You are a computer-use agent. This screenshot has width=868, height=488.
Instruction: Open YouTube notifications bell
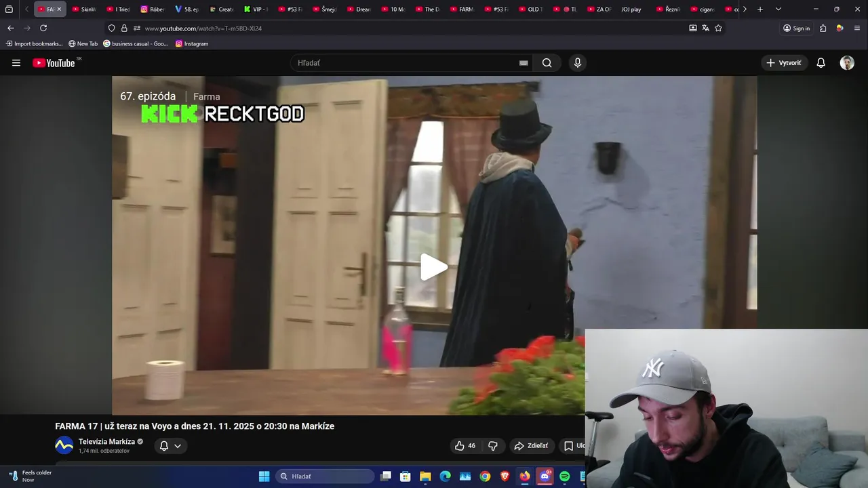point(821,63)
